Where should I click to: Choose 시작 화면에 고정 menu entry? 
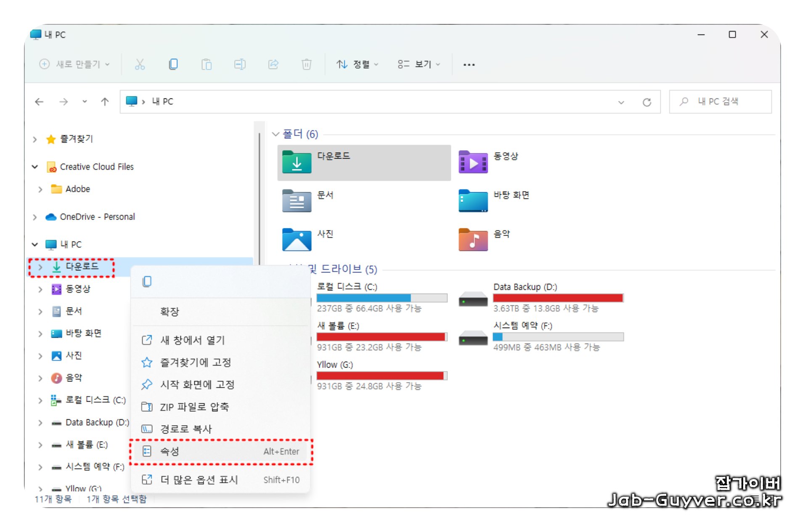[220, 384]
